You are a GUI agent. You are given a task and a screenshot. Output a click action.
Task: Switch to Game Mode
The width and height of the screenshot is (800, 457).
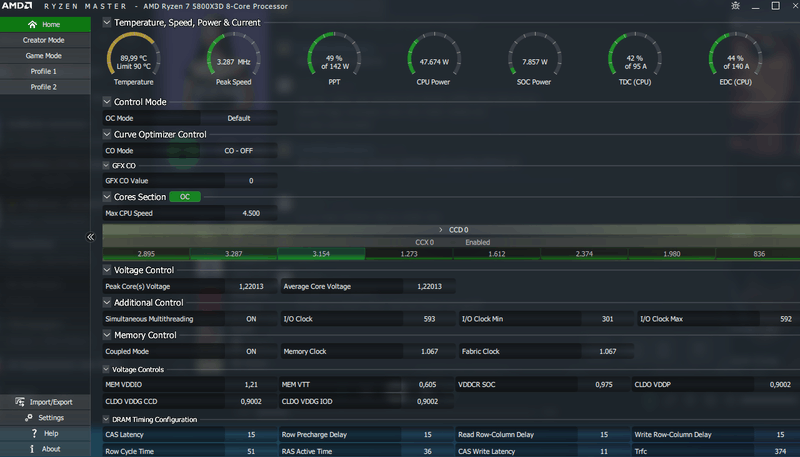coord(45,56)
